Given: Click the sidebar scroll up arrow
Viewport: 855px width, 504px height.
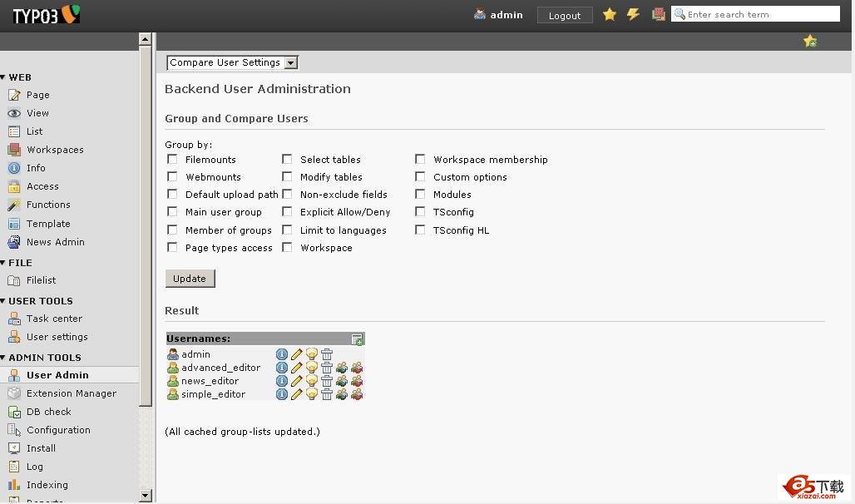Looking at the screenshot, I should 145,39.
